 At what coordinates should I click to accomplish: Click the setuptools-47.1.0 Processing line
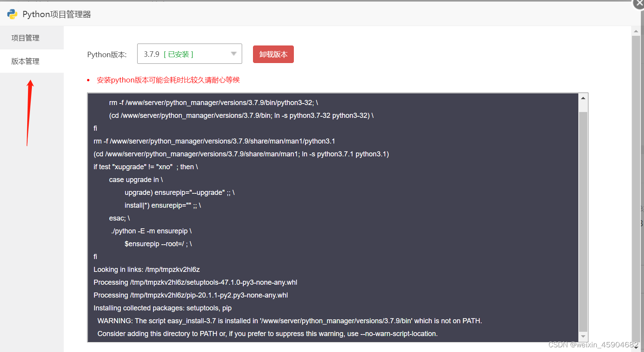(195, 282)
